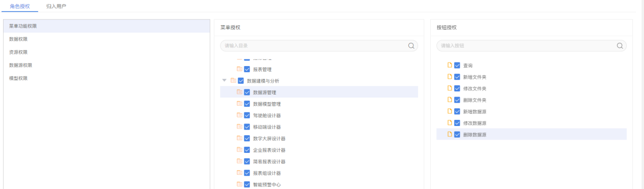Click the button search magnifier icon
Screen dimensions: 644x189
620,46
